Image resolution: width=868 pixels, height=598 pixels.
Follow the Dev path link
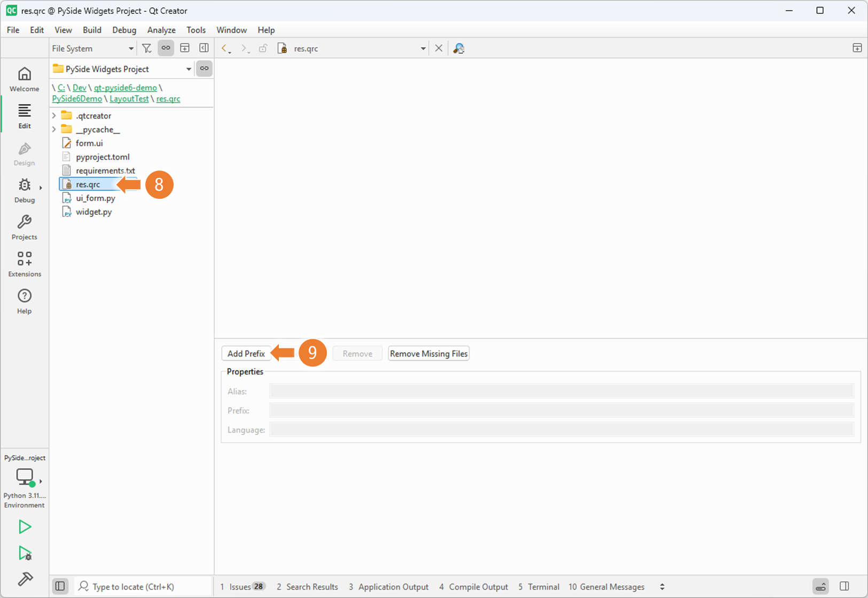coord(79,88)
